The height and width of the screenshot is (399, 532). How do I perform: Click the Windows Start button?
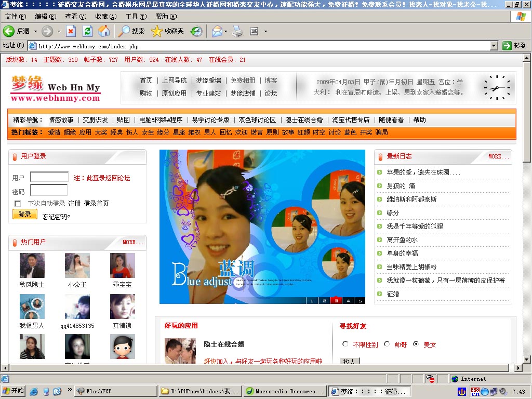[x=13, y=391]
